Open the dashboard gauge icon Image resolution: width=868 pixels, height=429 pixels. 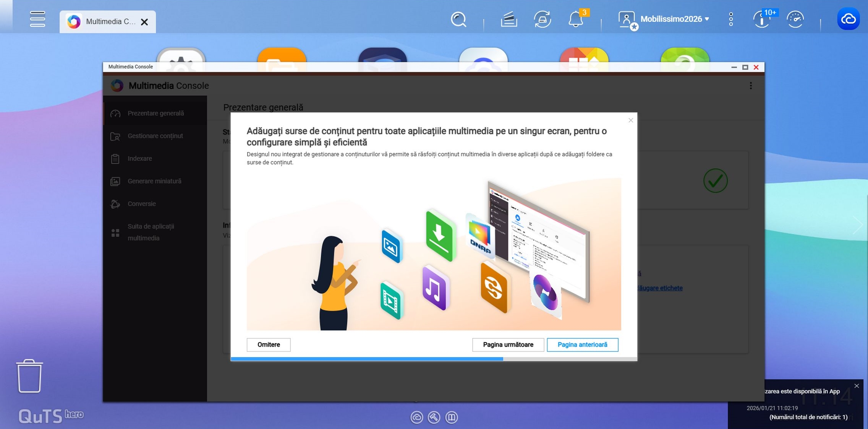795,19
